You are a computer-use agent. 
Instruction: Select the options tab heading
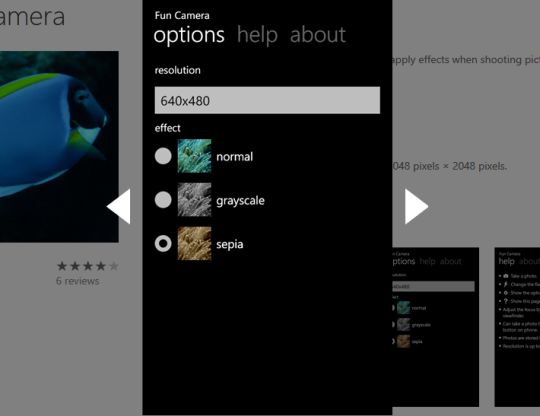point(189,35)
